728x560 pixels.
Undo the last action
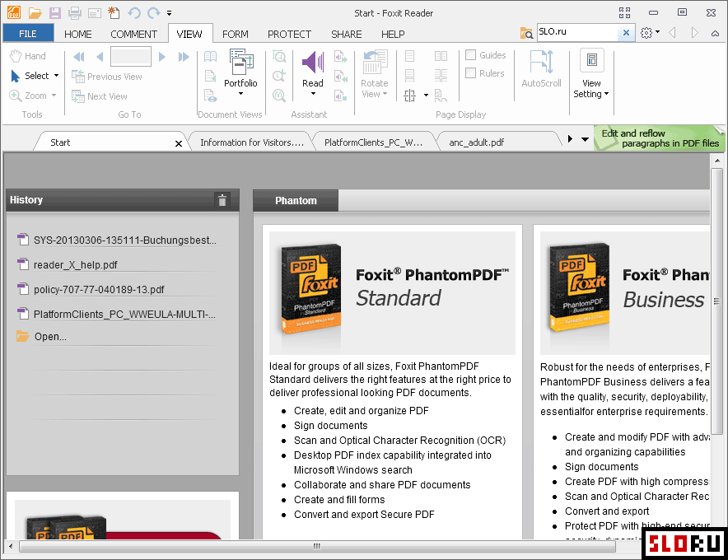click(x=134, y=13)
